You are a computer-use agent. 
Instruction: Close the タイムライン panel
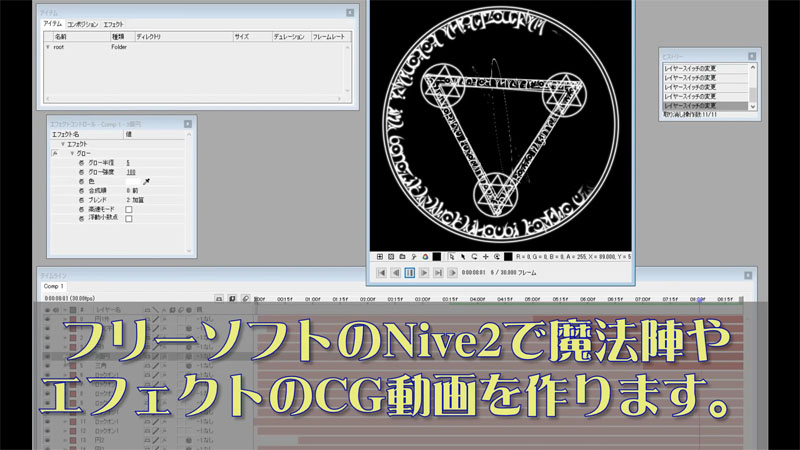748,276
